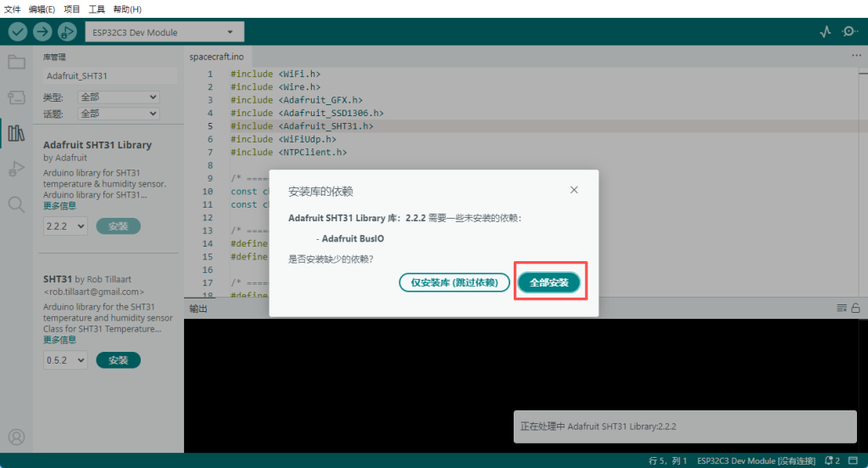Click 仅安装库 (跳过依赖) button

tap(454, 282)
